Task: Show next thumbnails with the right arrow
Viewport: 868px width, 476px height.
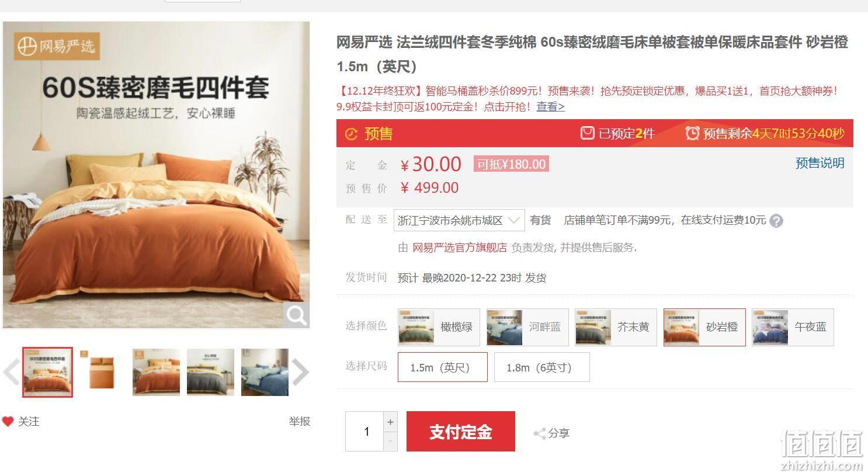Action: pyautogui.click(x=300, y=373)
